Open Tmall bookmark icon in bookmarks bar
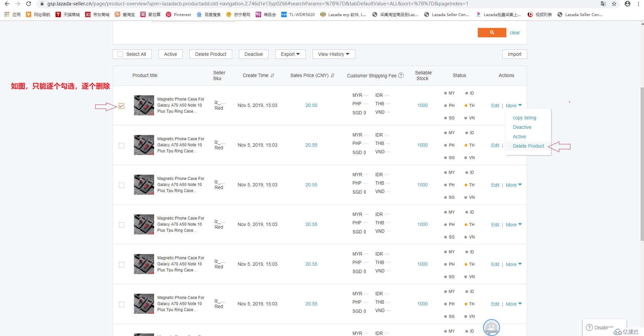Image resolution: width=644 pixels, height=336 pixels. pos(58,14)
